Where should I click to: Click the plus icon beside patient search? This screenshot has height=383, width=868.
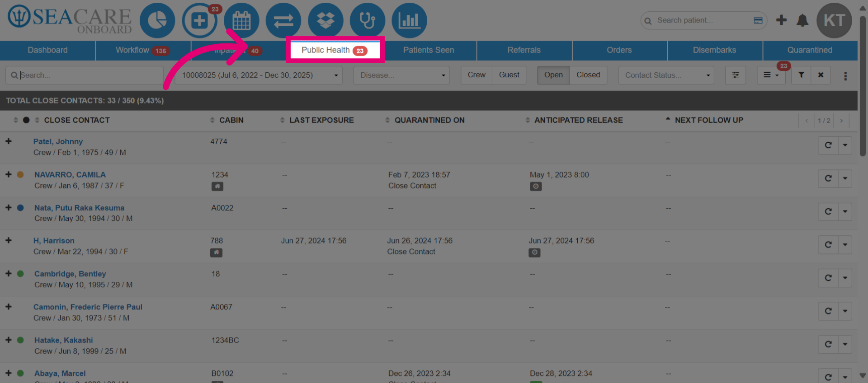pos(781,20)
